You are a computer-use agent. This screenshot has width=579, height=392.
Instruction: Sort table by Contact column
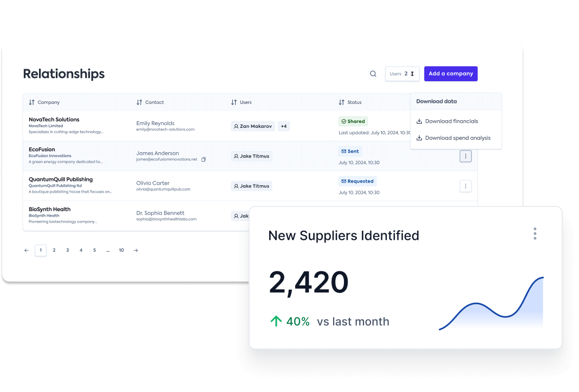[x=150, y=102]
